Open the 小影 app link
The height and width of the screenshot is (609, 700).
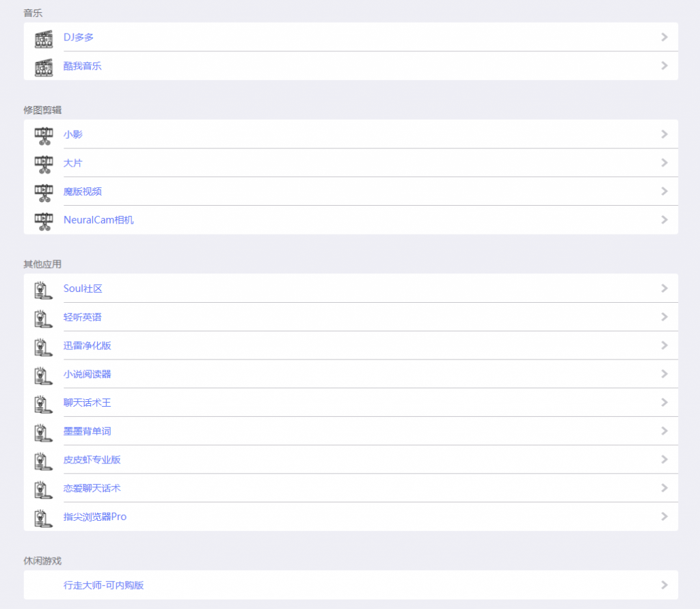[x=72, y=134]
